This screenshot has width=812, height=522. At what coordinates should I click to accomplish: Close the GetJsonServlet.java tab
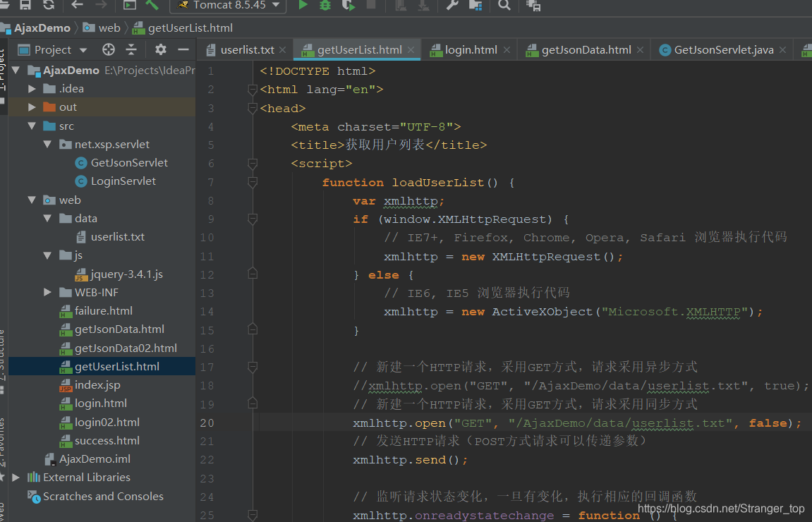pyautogui.click(x=782, y=49)
